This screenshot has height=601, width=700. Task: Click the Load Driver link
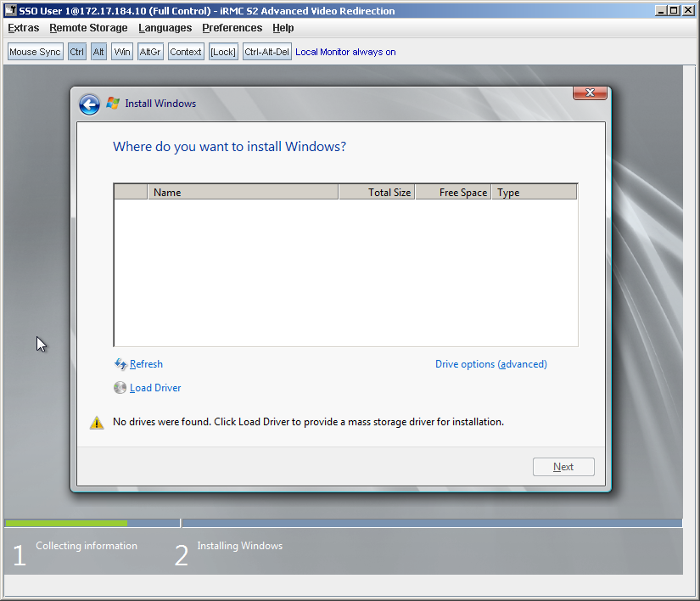(155, 388)
